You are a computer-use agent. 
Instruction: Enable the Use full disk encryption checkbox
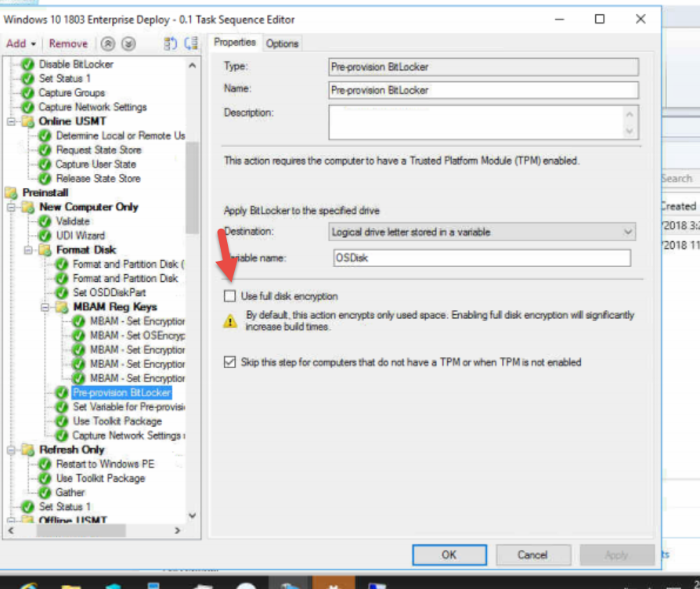(x=229, y=296)
